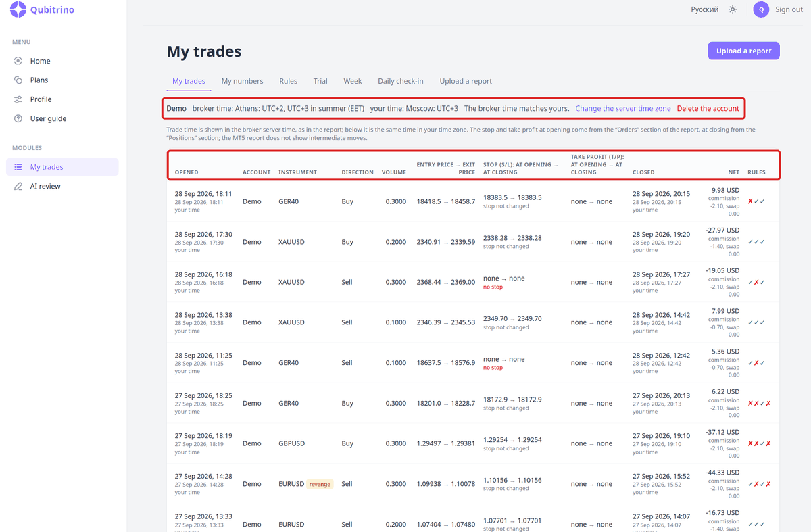Click rules marks for 28 Sep 11:25 trade
The image size is (811, 532).
pyautogui.click(x=756, y=363)
